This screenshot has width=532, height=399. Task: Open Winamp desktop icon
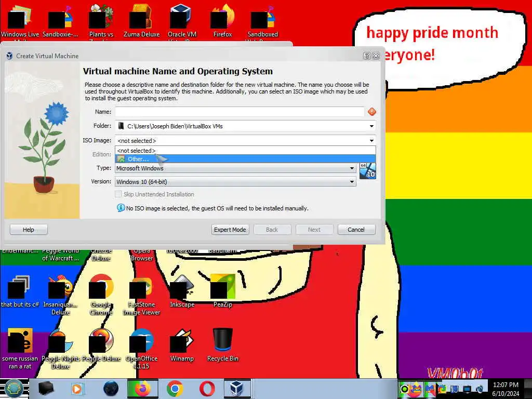click(x=182, y=345)
